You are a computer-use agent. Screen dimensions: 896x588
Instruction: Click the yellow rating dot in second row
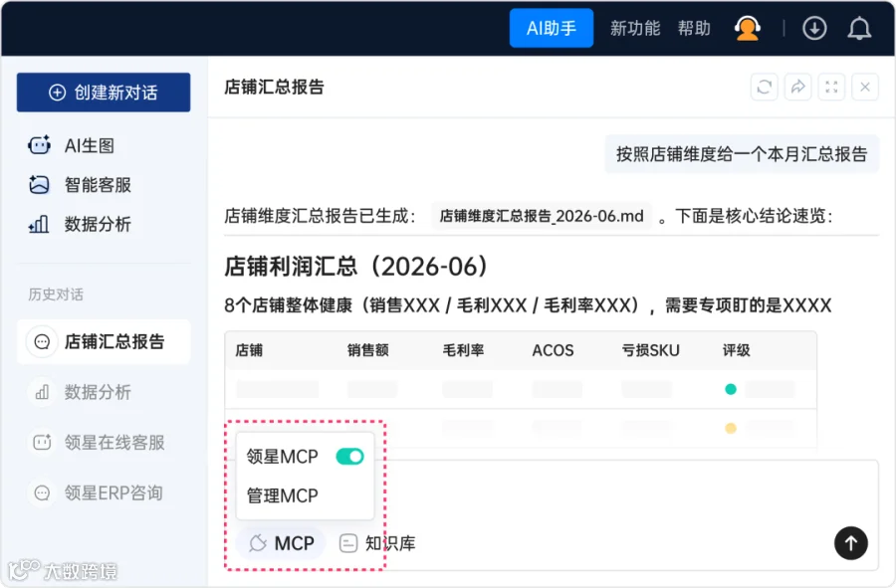(x=731, y=428)
